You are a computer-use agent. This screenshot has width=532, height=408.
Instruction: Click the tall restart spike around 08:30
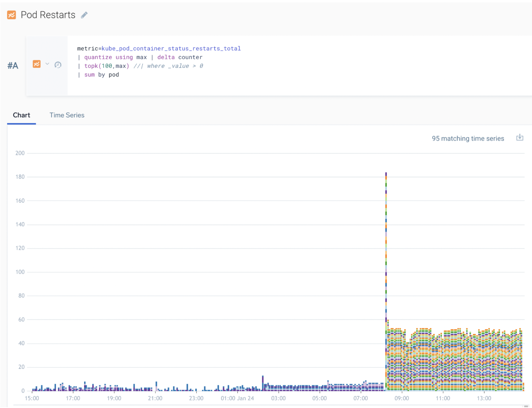[386, 274]
